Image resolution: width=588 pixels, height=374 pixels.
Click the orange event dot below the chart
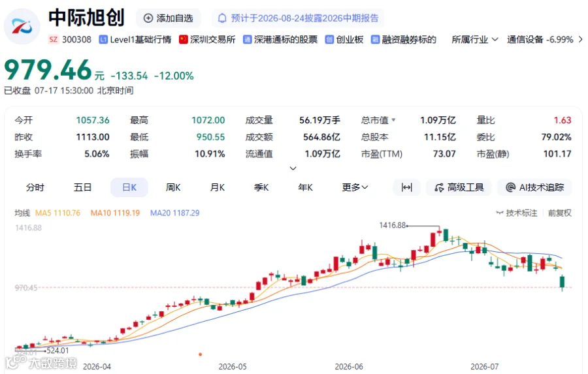(x=201, y=354)
